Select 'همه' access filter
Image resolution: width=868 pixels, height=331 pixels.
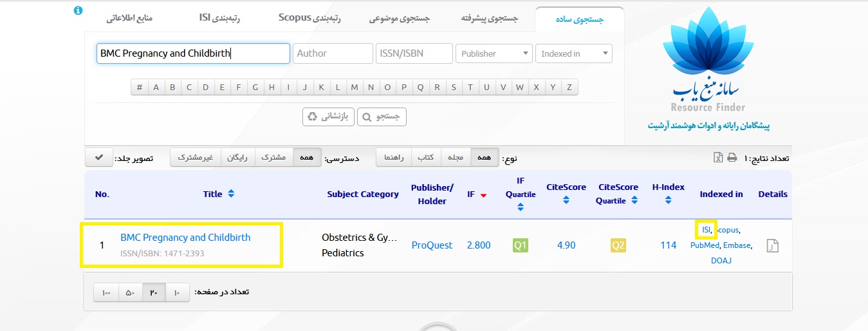pyautogui.click(x=307, y=158)
